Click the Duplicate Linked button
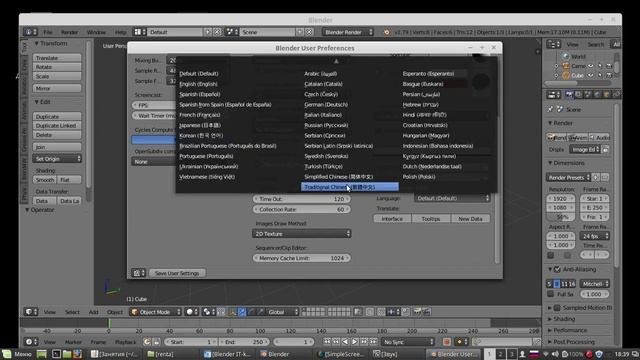 coord(57,125)
